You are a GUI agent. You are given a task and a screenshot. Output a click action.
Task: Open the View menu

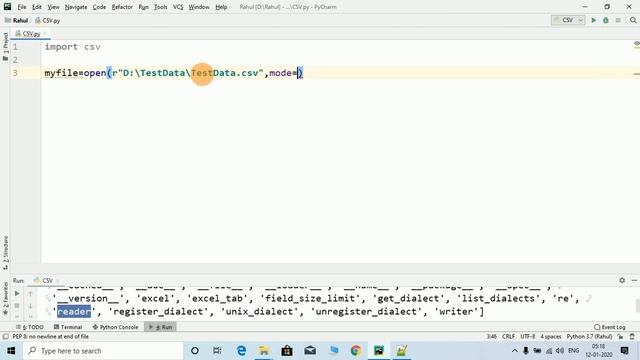tap(53, 7)
